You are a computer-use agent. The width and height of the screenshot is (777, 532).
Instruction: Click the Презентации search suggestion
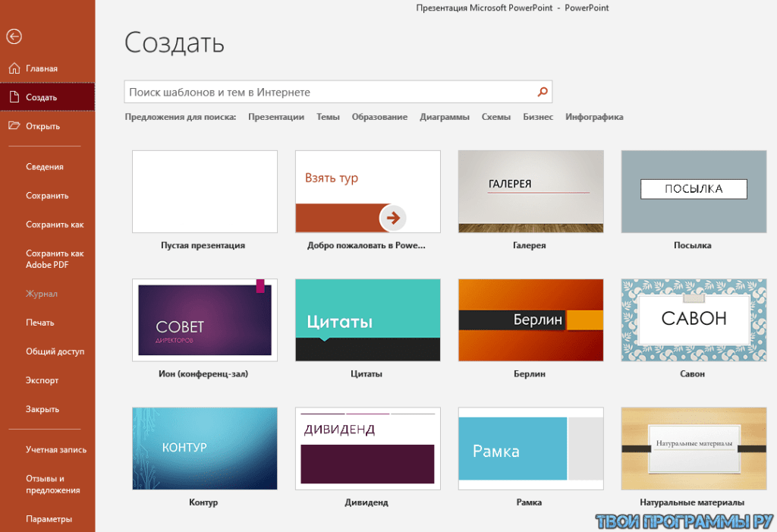[276, 117]
